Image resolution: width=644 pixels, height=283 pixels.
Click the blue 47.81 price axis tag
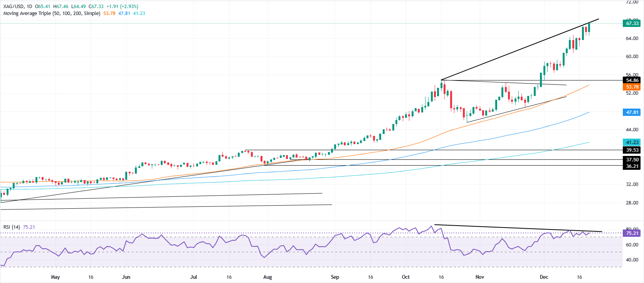pyautogui.click(x=632, y=112)
